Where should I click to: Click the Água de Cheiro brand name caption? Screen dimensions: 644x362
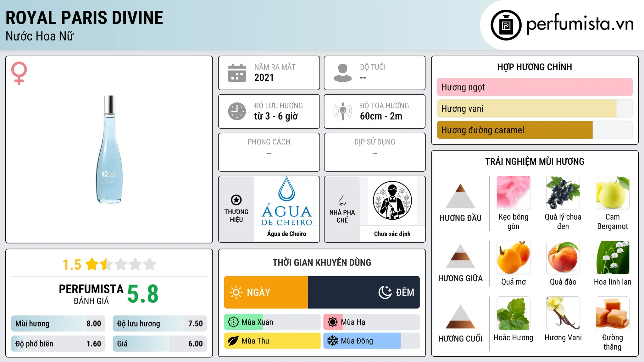286,234
